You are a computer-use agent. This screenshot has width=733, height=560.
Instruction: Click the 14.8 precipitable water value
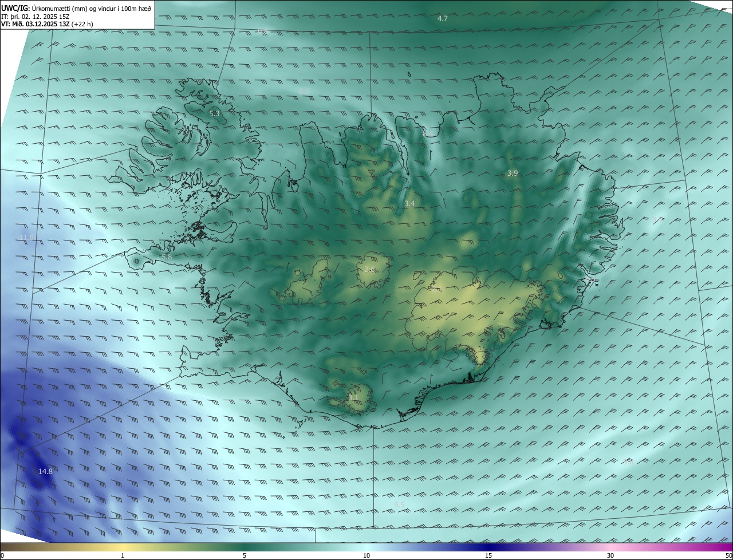(45, 472)
